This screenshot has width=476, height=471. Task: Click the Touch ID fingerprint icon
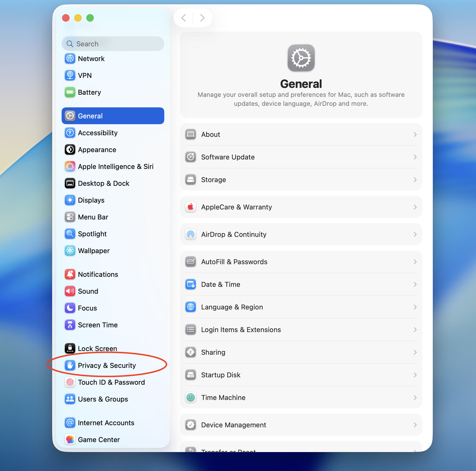70,382
